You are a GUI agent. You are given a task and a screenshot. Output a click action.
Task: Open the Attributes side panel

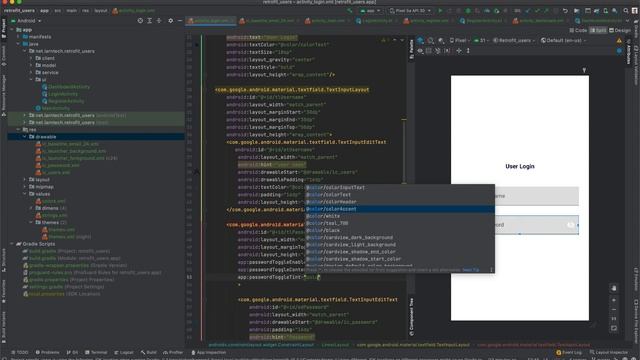coord(629,52)
